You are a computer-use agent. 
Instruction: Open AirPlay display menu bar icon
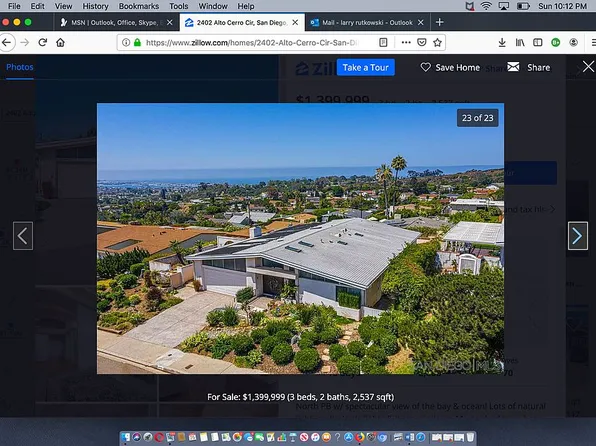point(504,6)
